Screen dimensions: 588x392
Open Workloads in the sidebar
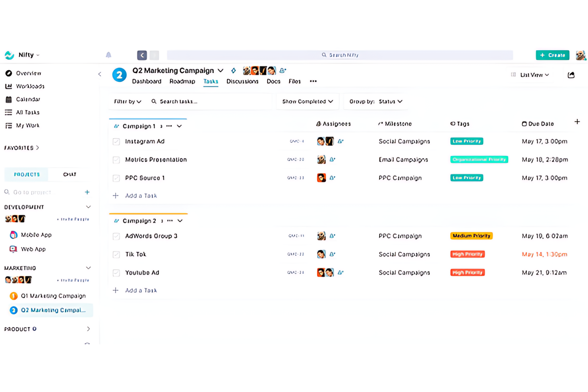(25, 86)
